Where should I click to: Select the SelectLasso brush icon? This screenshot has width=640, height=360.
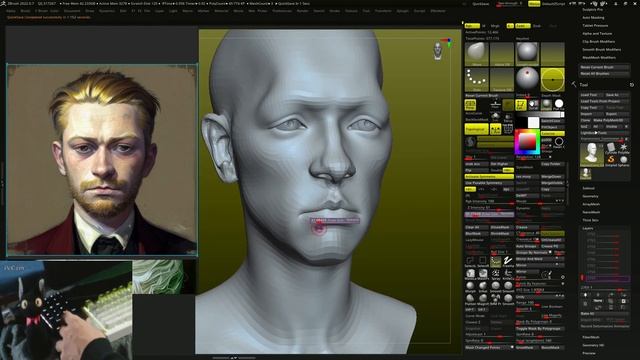[x=470, y=261]
